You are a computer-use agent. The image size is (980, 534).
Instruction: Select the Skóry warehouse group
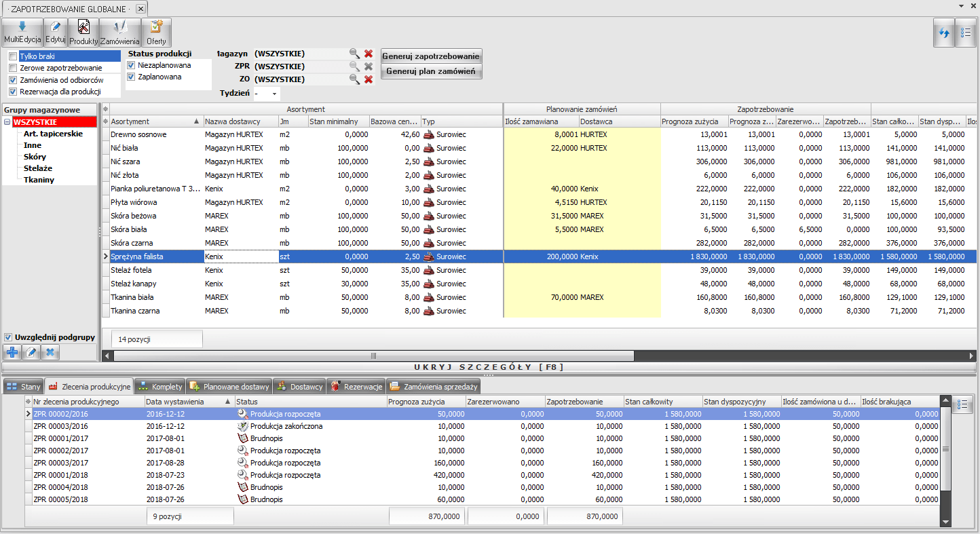click(34, 157)
